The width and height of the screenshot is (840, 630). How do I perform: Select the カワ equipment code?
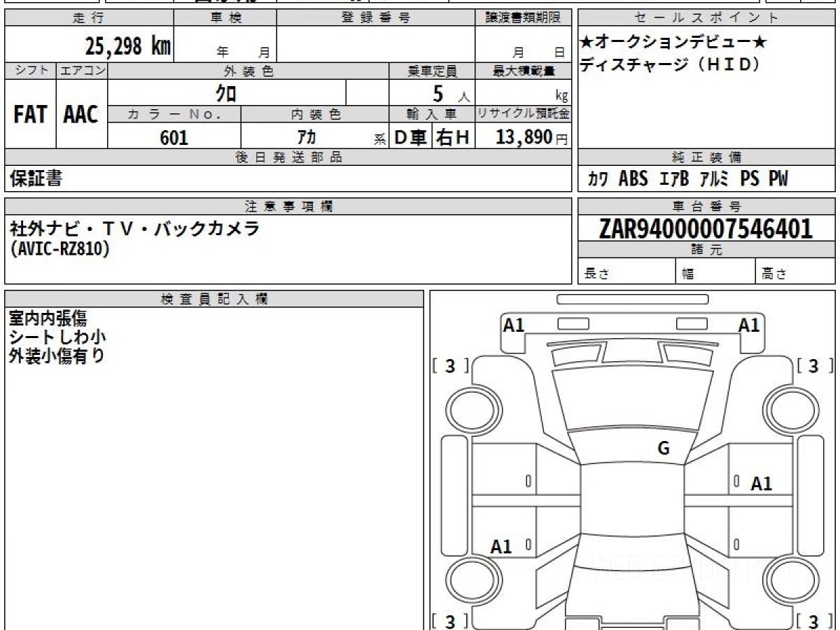598,179
